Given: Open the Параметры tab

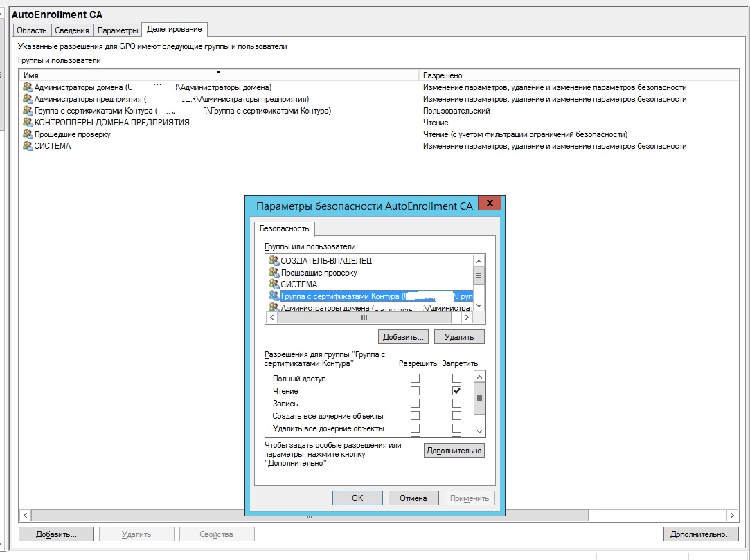Looking at the screenshot, I should tap(118, 30).
